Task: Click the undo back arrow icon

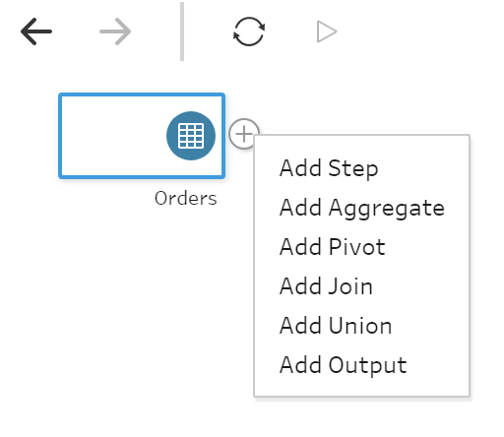Action: click(x=36, y=31)
